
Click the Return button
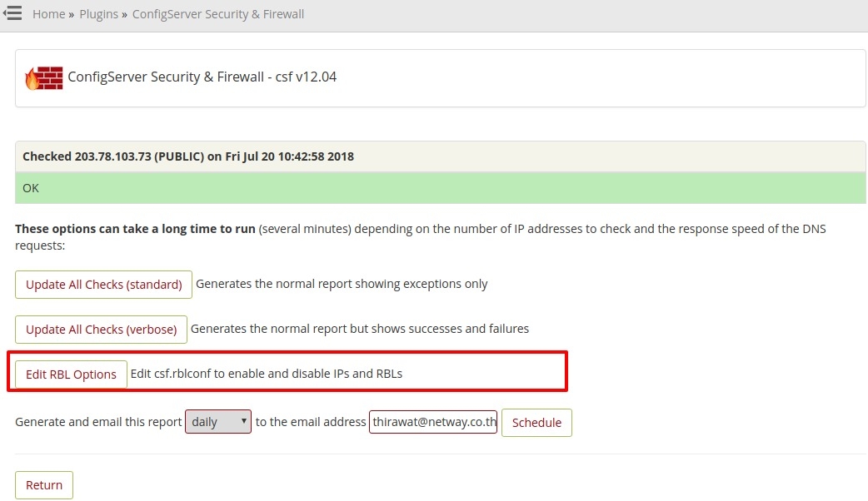click(44, 485)
